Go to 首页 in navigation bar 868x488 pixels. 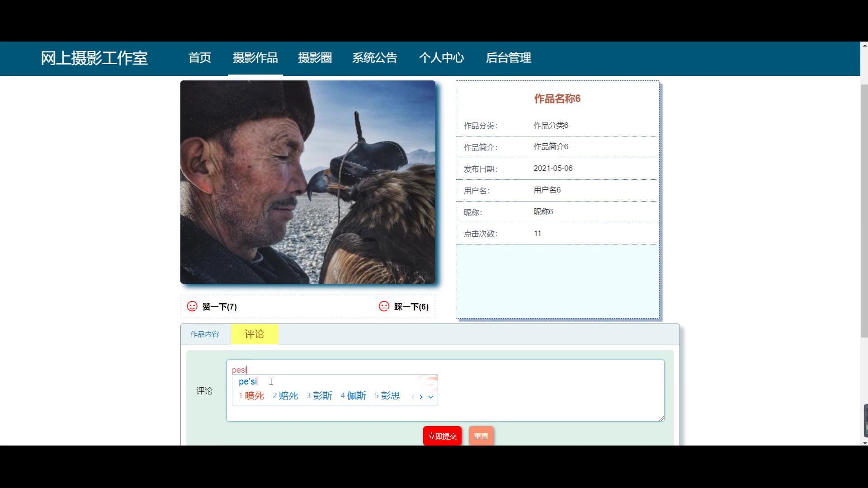tap(199, 58)
